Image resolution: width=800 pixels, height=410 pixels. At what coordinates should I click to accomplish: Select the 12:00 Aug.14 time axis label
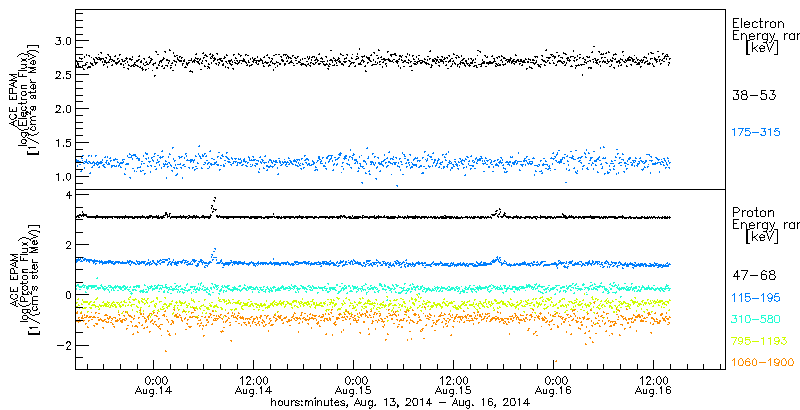[x=255, y=385]
